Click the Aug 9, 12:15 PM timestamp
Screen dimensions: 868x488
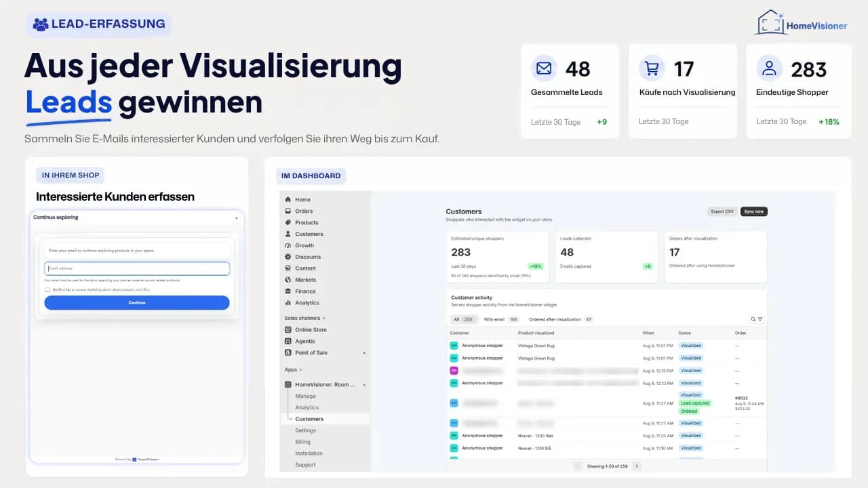pyautogui.click(x=658, y=371)
